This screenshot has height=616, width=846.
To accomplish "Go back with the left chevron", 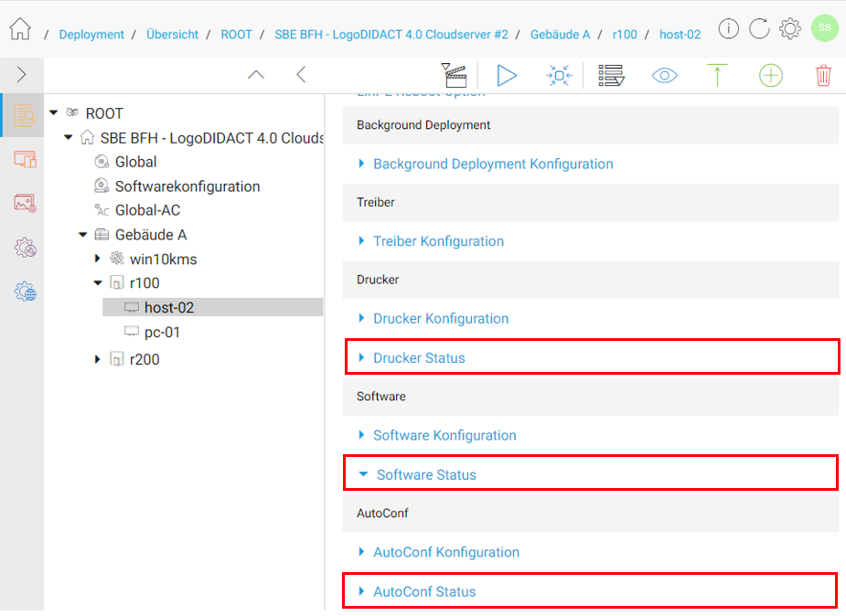I will pos(301,74).
